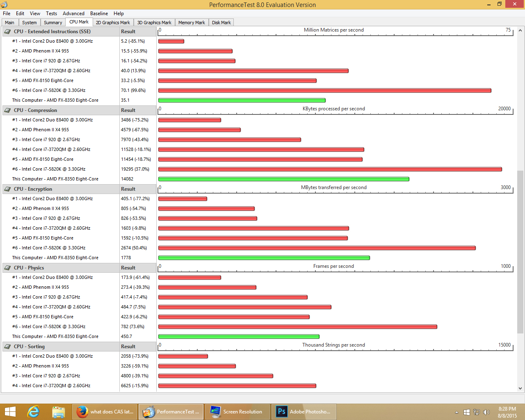Switch to the Memory Mark tab
525x420 pixels.
click(192, 23)
